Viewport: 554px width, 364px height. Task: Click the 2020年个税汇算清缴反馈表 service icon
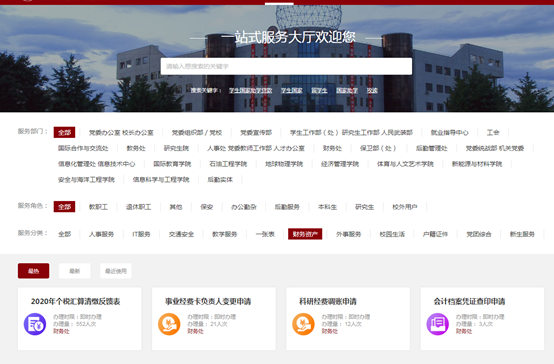[35, 324]
